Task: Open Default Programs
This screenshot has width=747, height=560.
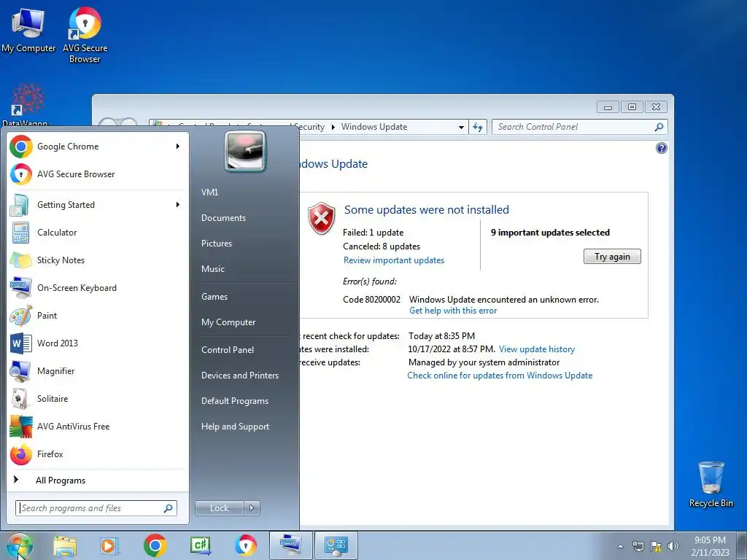Action: (234, 401)
